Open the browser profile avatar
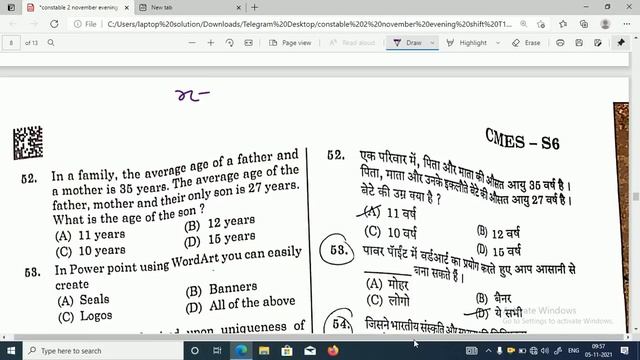This screenshot has width=640, height=360. 605,24
